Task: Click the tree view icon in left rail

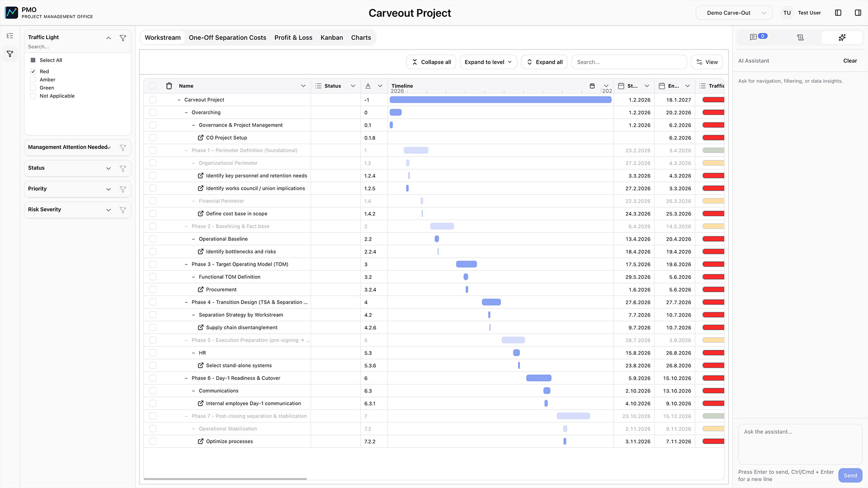Action: 10,36
